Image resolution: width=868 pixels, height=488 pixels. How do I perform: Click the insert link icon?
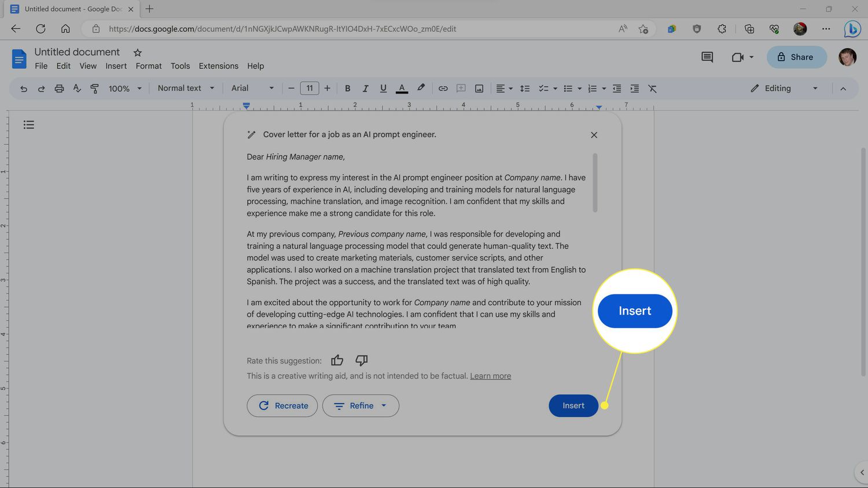(x=443, y=88)
